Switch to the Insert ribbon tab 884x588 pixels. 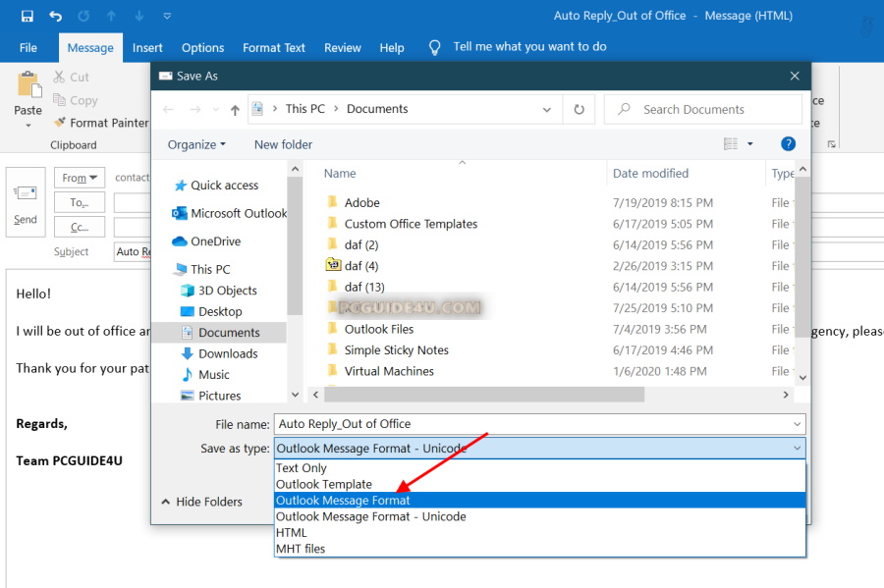pos(147,47)
